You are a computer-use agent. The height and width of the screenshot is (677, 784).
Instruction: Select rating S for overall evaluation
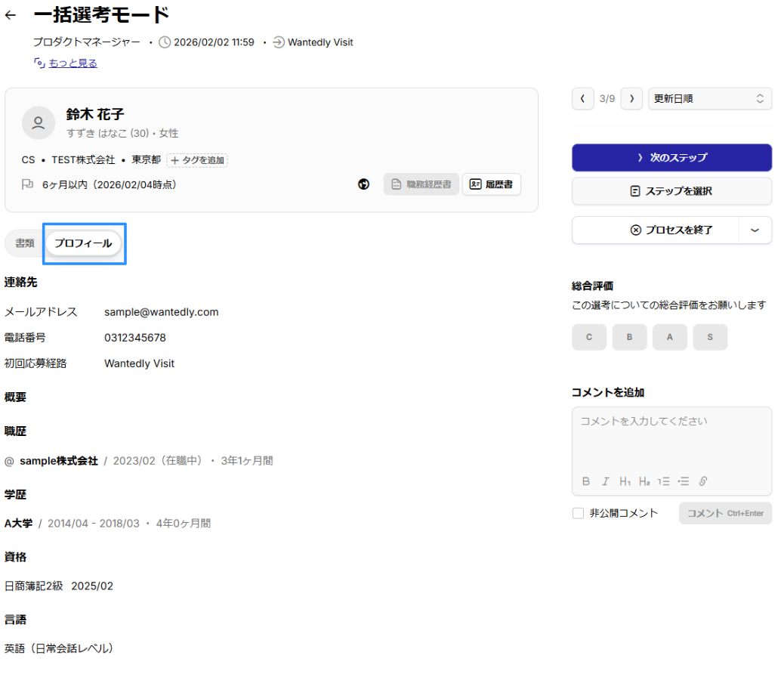point(710,338)
